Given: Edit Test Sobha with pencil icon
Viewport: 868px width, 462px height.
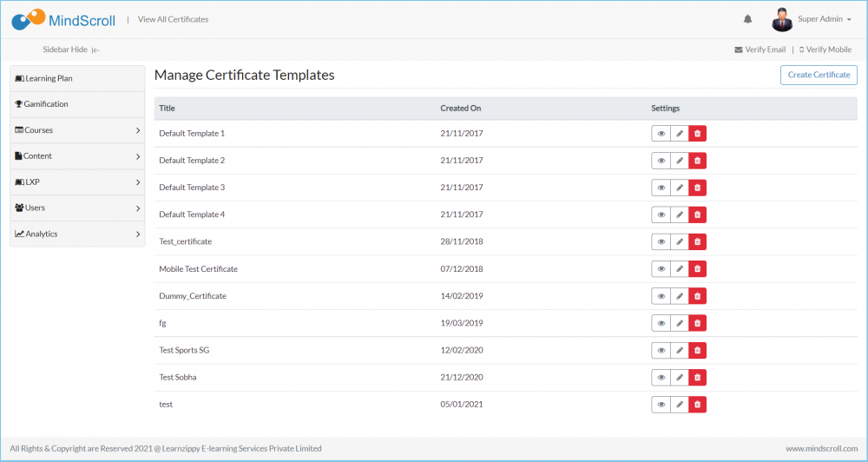Looking at the screenshot, I should [680, 378].
